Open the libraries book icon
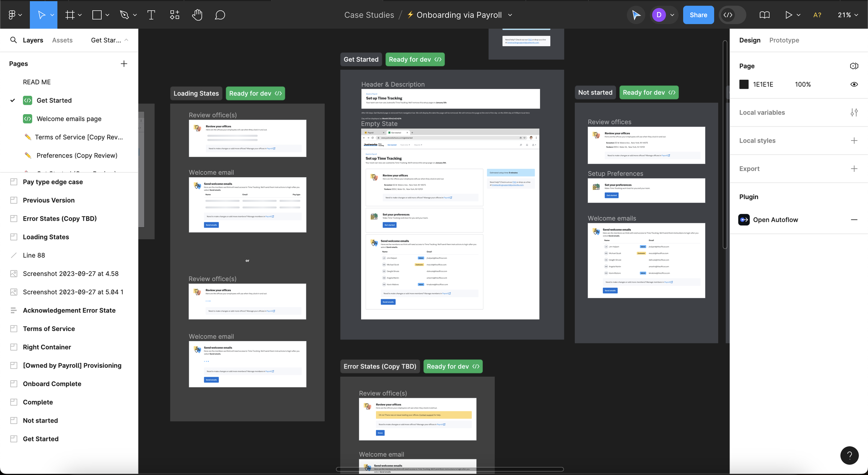The width and height of the screenshot is (868, 475). [x=765, y=15]
